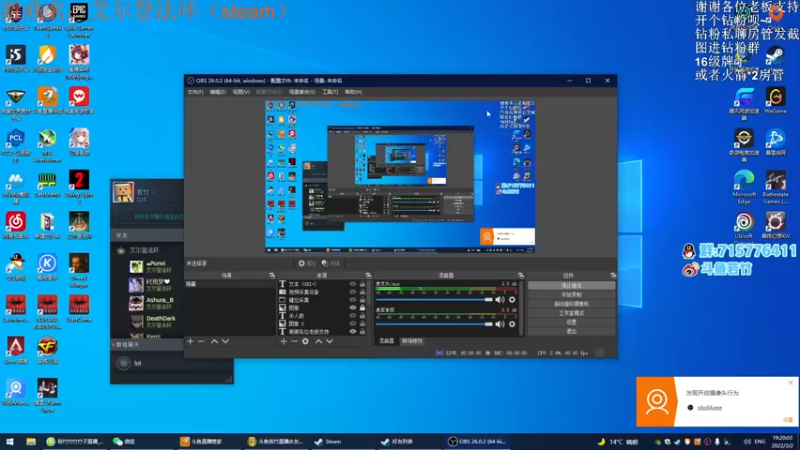This screenshot has width=800, height=450.
Task: Open 场景集合(S) menu in OBS
Action: [x=302, y=92]
